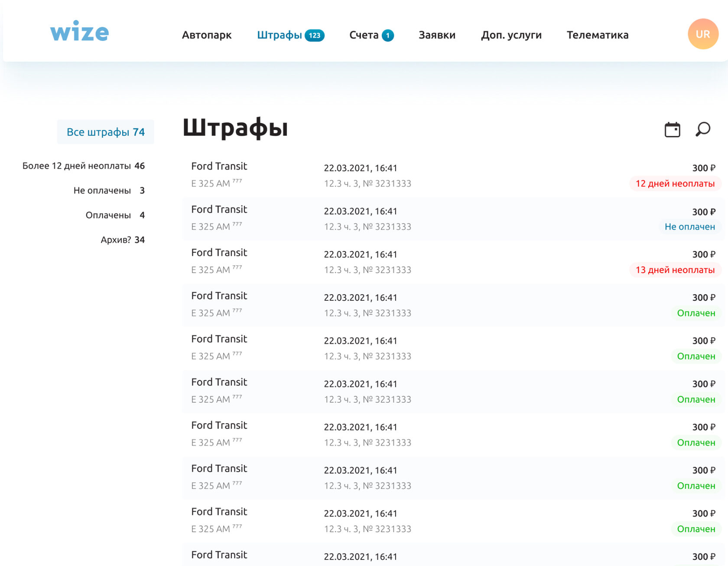Open the calendar date filter

tap(672, 130)
